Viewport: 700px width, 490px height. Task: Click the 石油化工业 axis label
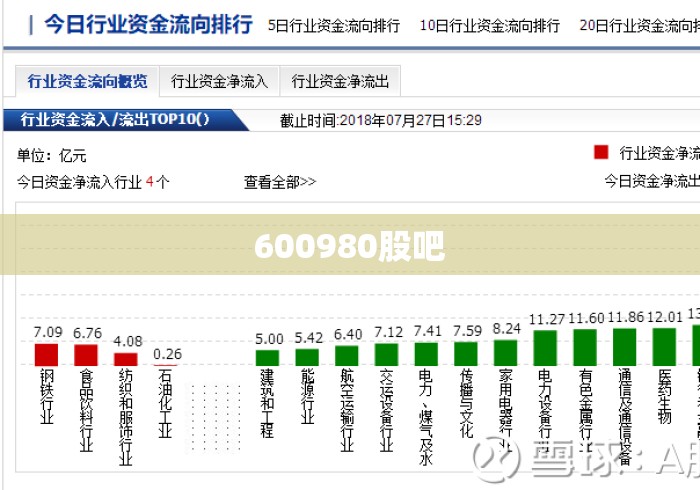click(x=166, y=403)
